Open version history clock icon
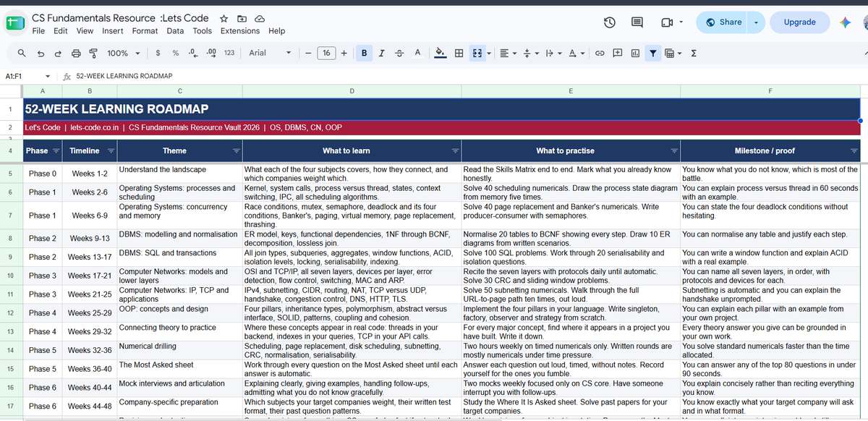The height and width of the screenshot is (421, 868). tap(610, 22)
